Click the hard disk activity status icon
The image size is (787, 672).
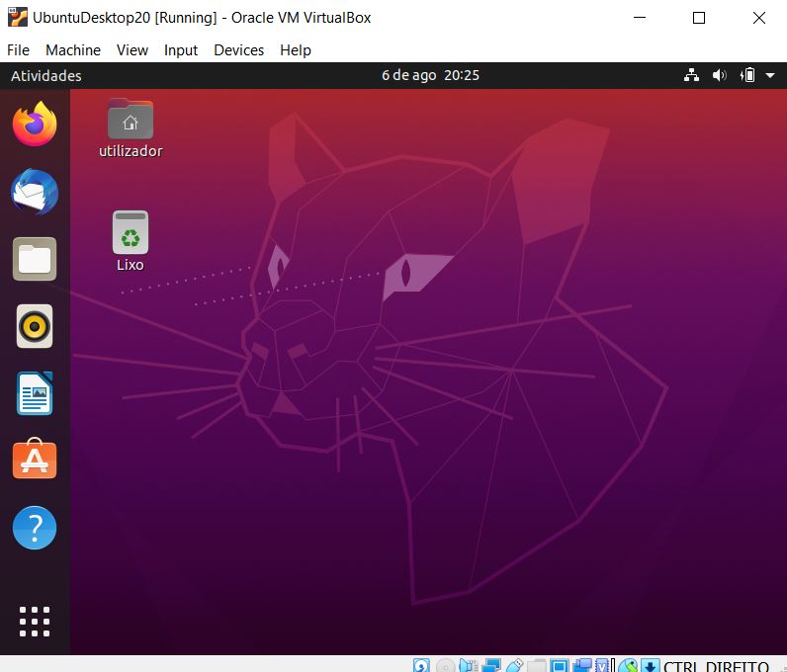(x=421, y=665)
